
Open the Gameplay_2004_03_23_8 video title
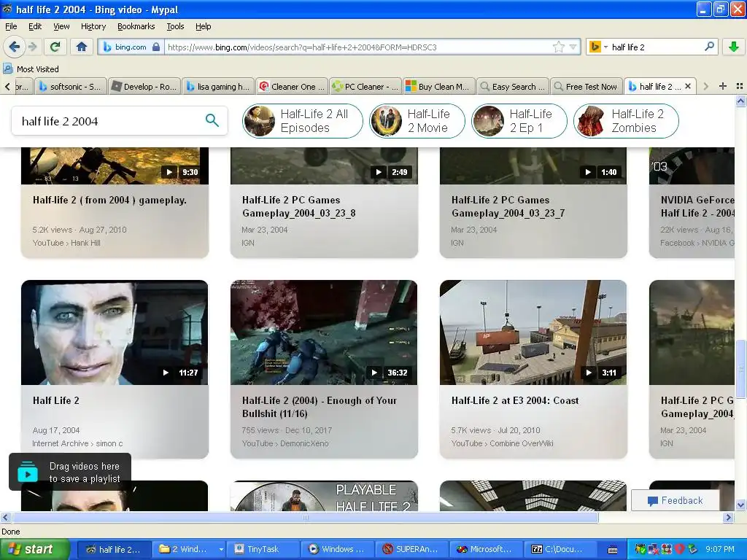[298, 206]
